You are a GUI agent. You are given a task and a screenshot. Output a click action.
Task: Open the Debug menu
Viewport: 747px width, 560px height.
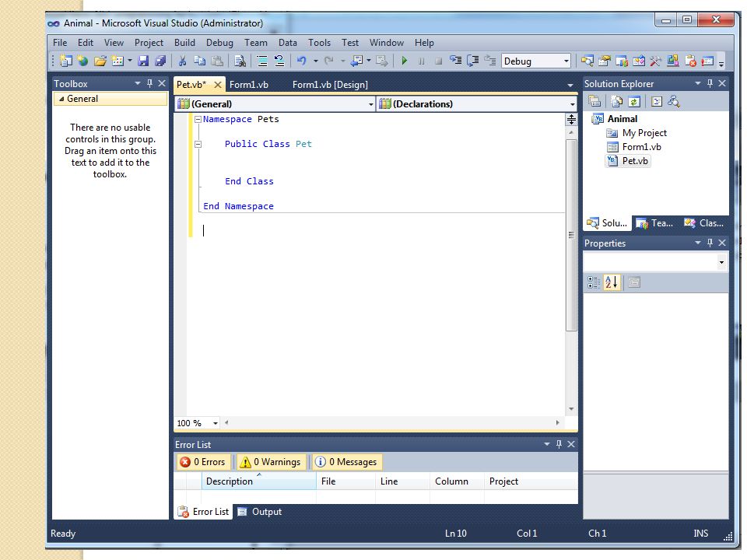(219, 42)
